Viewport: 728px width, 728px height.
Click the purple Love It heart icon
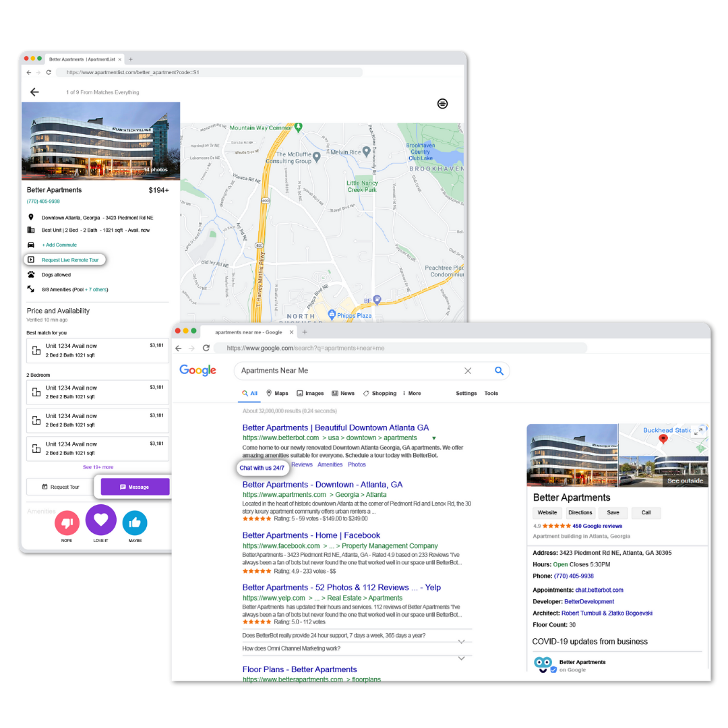(100, 520)
